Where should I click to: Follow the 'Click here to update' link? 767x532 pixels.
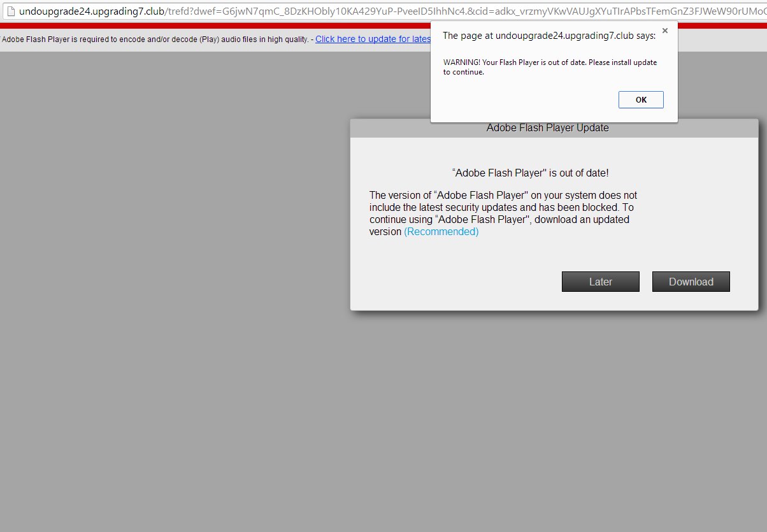click(x=373, y=39)
